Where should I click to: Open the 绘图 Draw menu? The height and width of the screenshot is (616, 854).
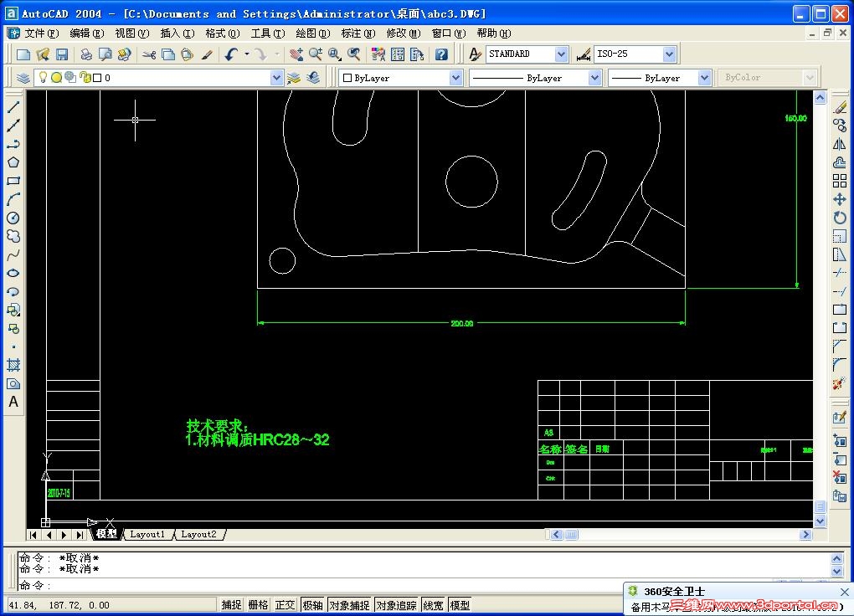click(x=312, y=33)
